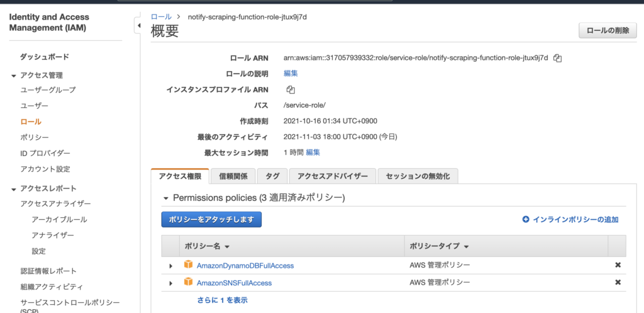This screenshot has width=644, height=313.
Task: Click the インラインポリシーの追加 link
Action: point(575,220)
